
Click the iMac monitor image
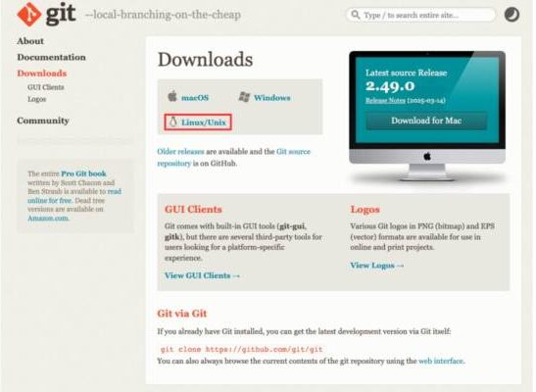point(427,116)
